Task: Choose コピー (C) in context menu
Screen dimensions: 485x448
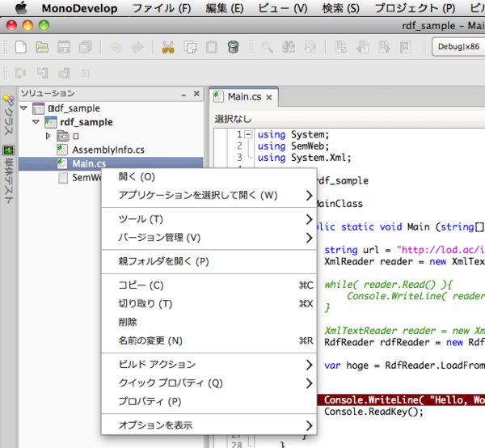Action: pyautogui.click(x=209, y=285)
